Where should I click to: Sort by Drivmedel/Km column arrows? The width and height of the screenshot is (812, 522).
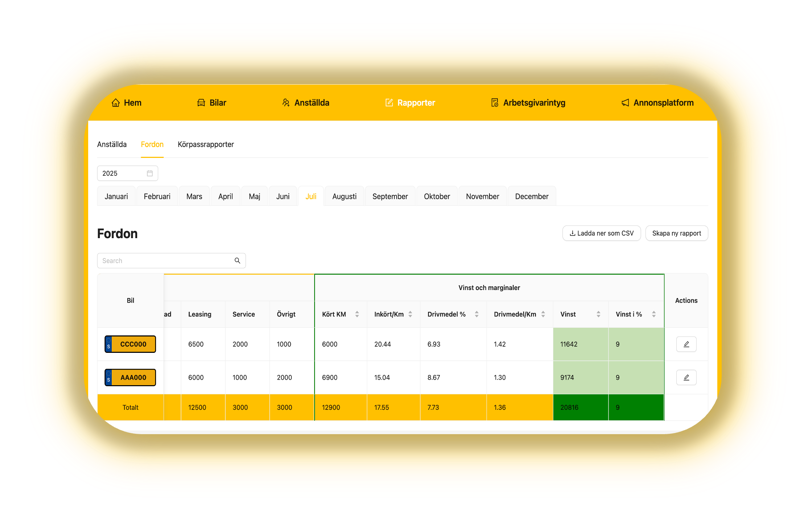(543, 314)
